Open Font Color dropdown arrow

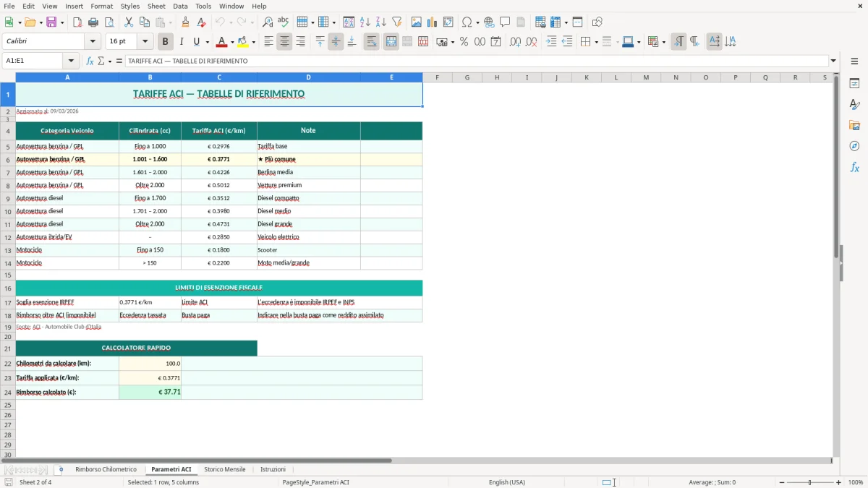[x=231, y=42]
